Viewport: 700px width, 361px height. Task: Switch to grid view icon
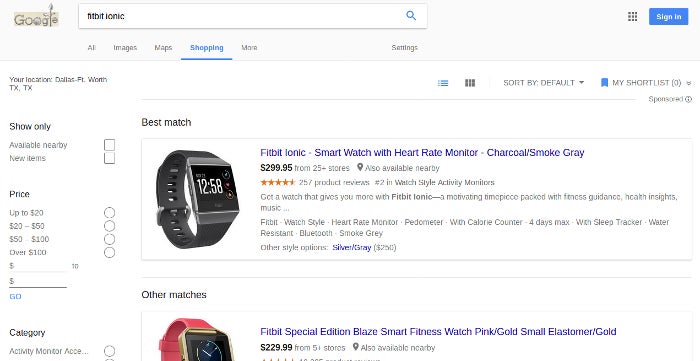(470, 83)
